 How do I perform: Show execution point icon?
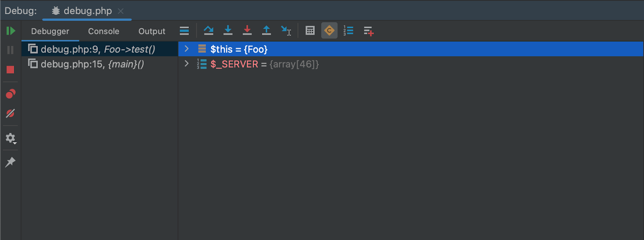click(x=184, y=31)
